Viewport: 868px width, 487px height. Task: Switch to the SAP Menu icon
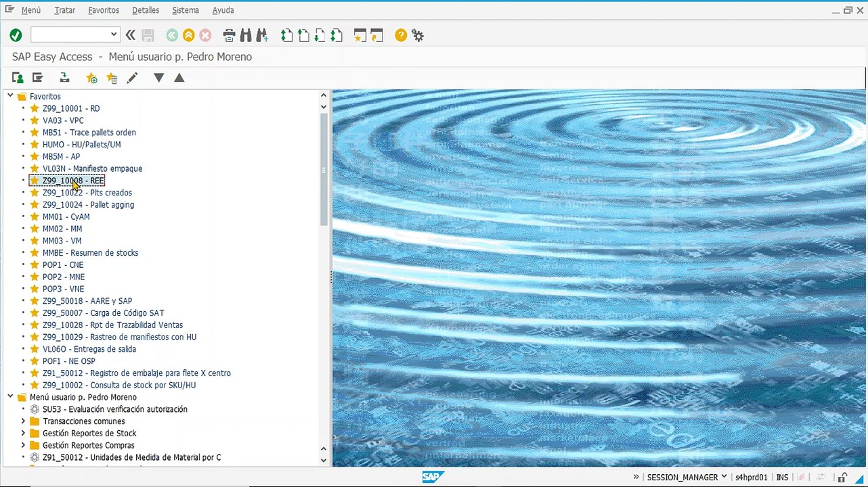coord(38,78)
